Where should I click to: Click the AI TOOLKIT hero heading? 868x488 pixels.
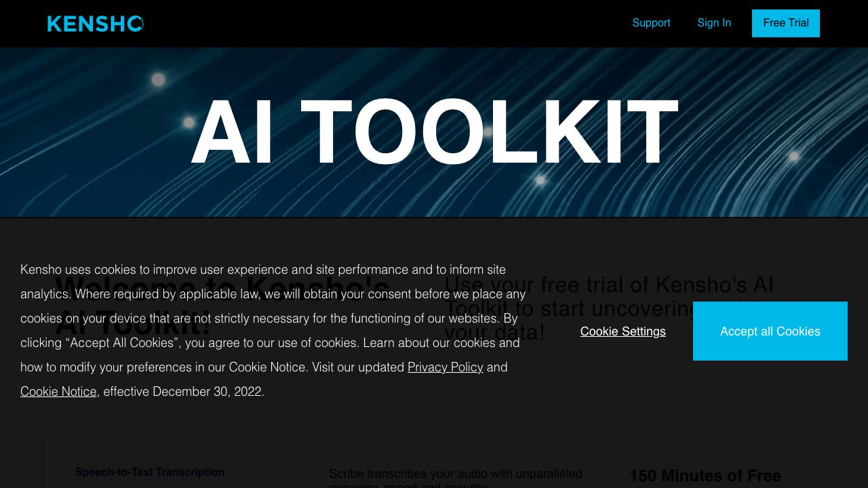tap(434, 133)
